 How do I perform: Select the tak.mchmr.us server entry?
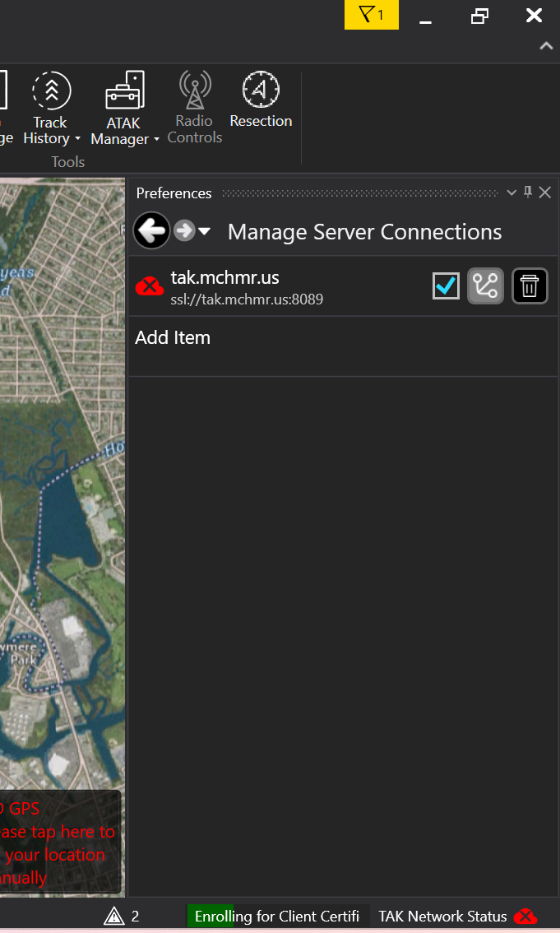tap(344, 286)
